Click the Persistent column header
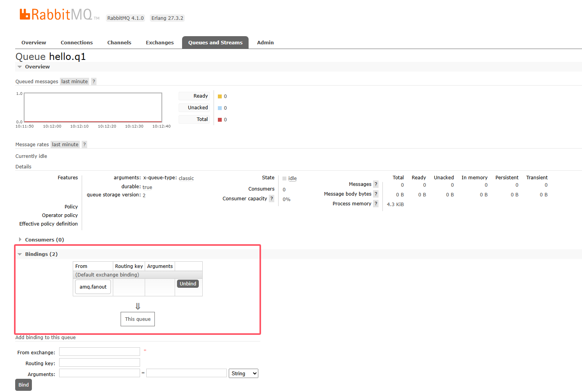Screen dimensions: 582x392 tap(507, 178)
